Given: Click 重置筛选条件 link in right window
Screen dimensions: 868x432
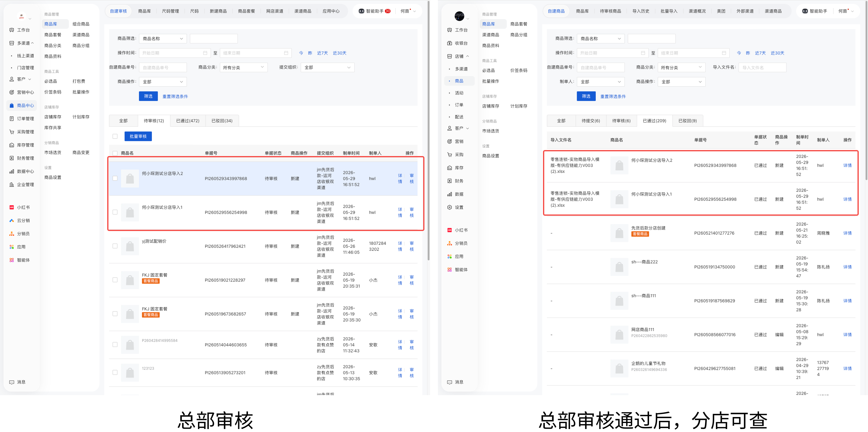Looking at the screenshot, I should pos(613,96).
